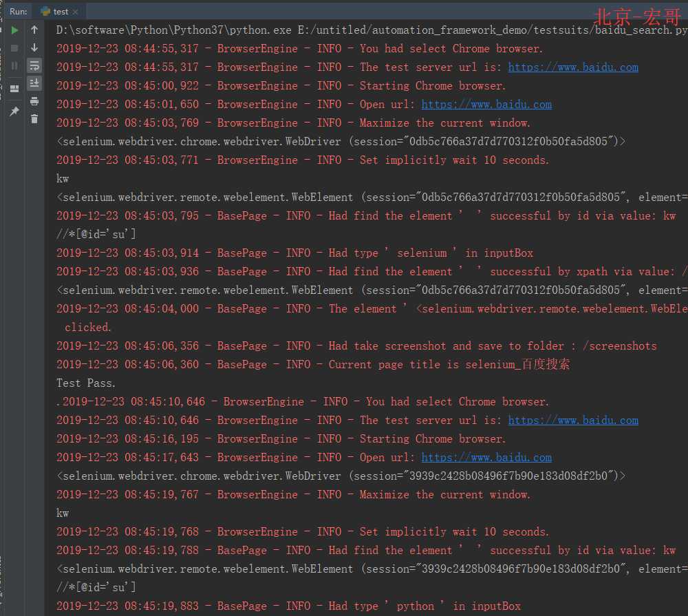The width and height of the screenshot is (688, 616).
Task: Click 'You had select Chrome browser' line at 08:44:55
Action: [300, 49]
